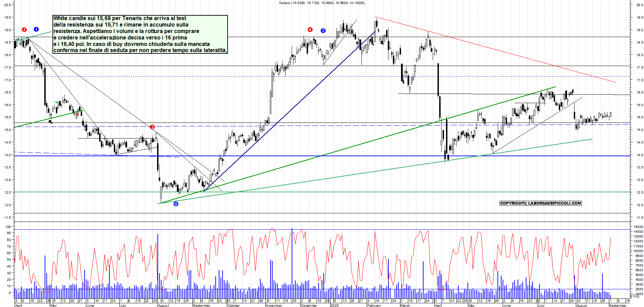This screenshot has height=307, width=644.
Task: Click the Tenaris price title at top
Action: 322,3
